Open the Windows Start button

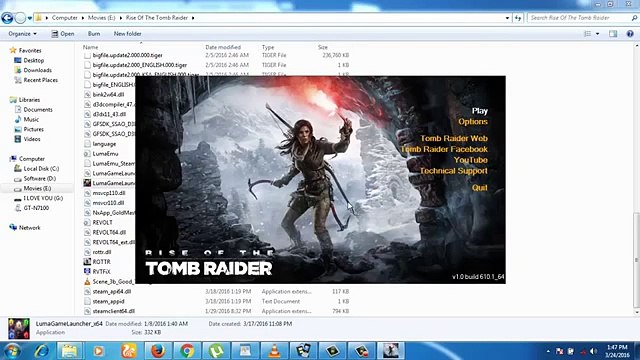pyautogui.click(x=13, y=351)
